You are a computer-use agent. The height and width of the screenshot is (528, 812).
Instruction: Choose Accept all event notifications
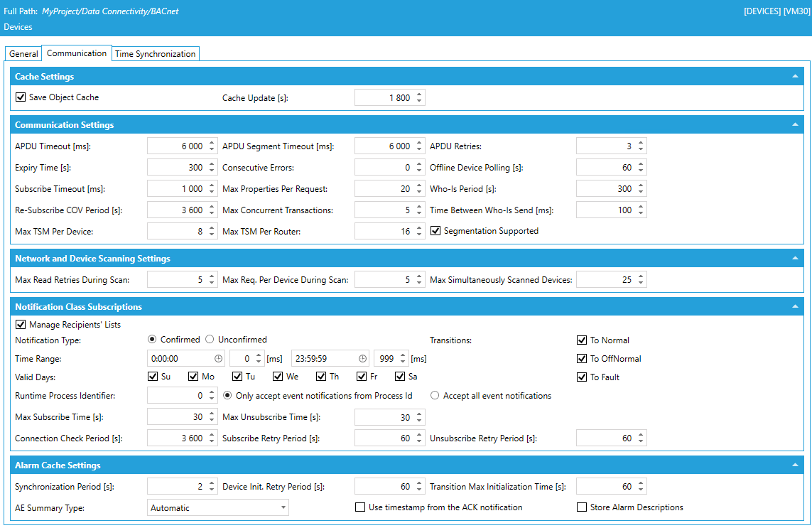tap(435, 396)
